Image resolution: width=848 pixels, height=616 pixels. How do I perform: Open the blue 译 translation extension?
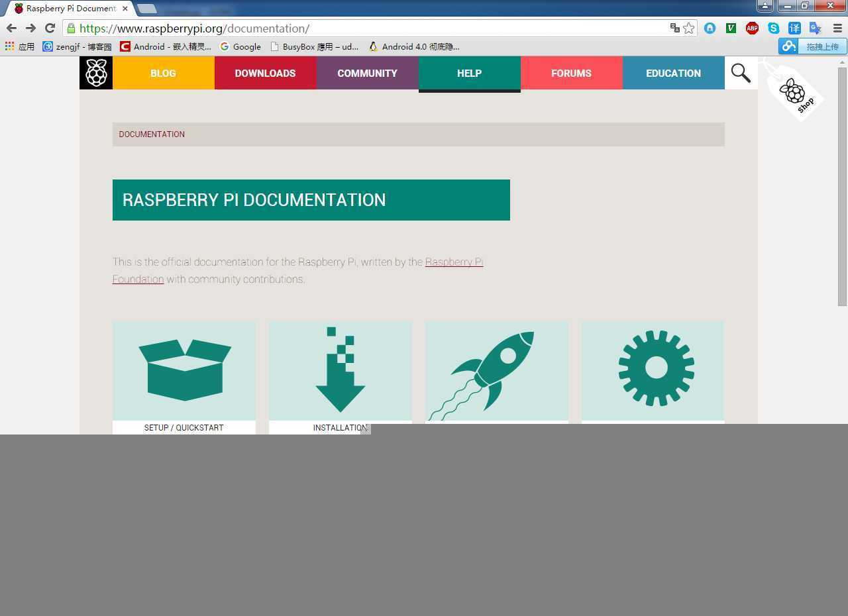click(794, 28)
